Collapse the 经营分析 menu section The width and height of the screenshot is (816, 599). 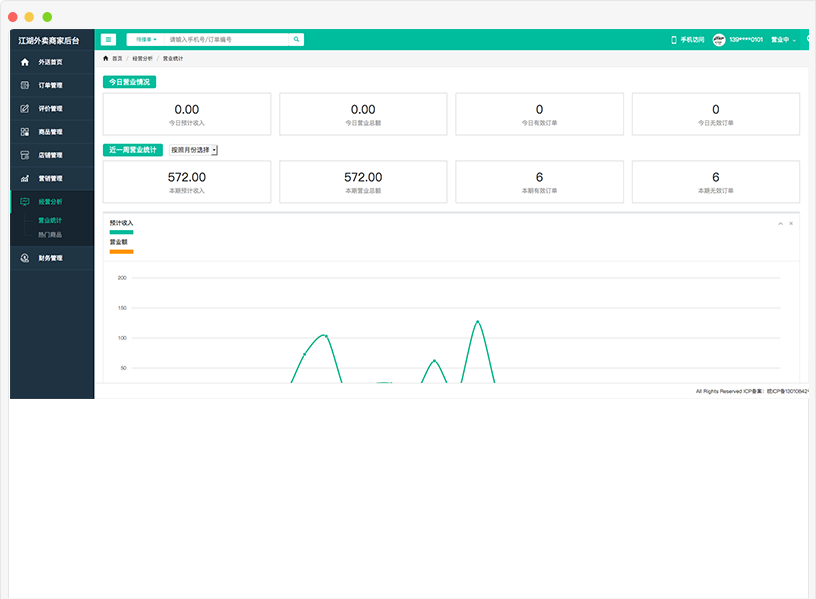click(x=52, y=202)
